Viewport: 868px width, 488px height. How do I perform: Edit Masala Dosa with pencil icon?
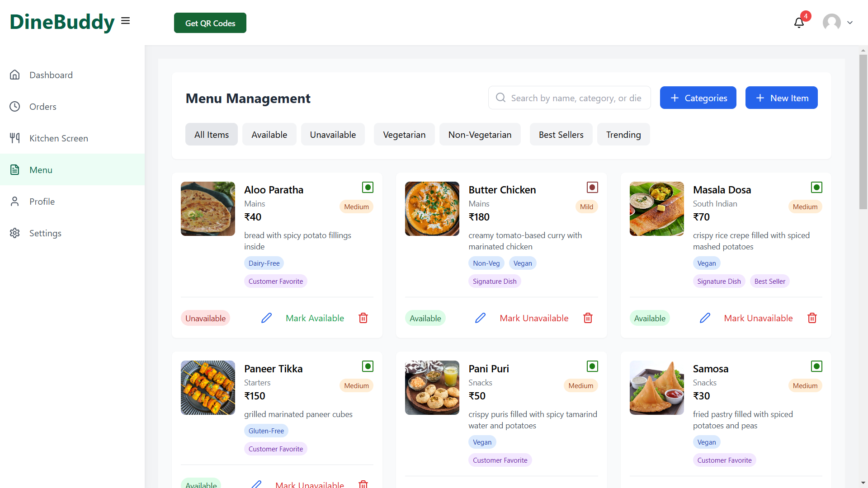[x=705, y=318]
